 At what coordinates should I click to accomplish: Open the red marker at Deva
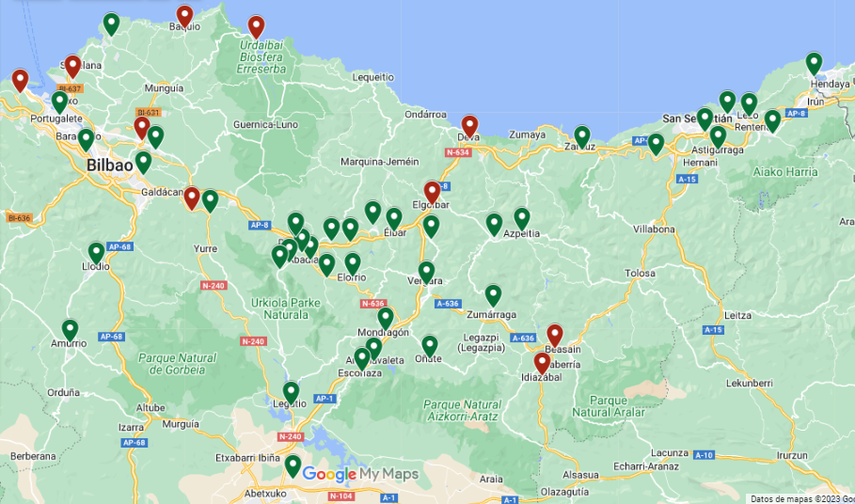coord(469,126)
